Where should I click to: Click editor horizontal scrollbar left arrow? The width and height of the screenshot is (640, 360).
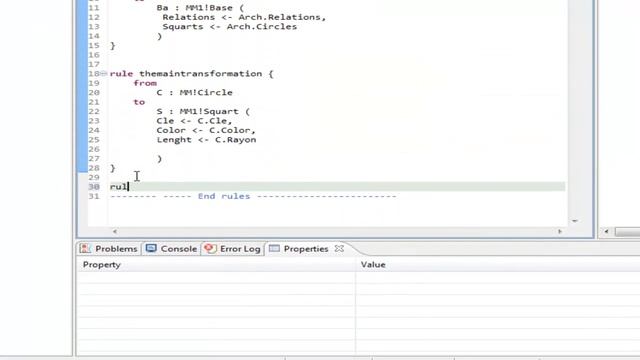pos(115,231)
